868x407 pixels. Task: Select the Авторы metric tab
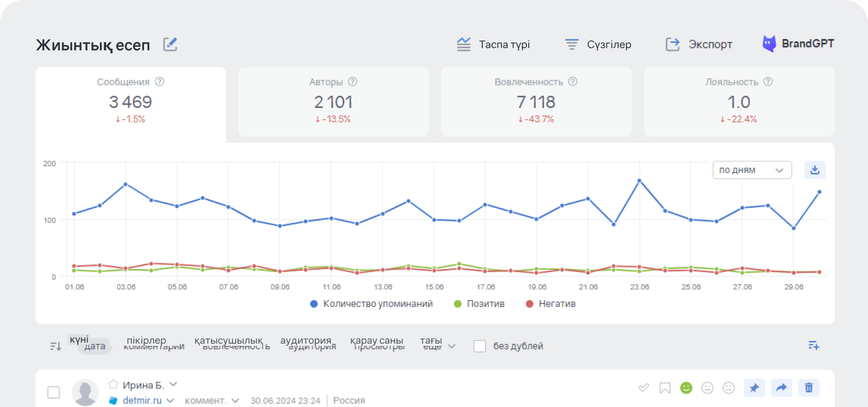tap(334, 101)
